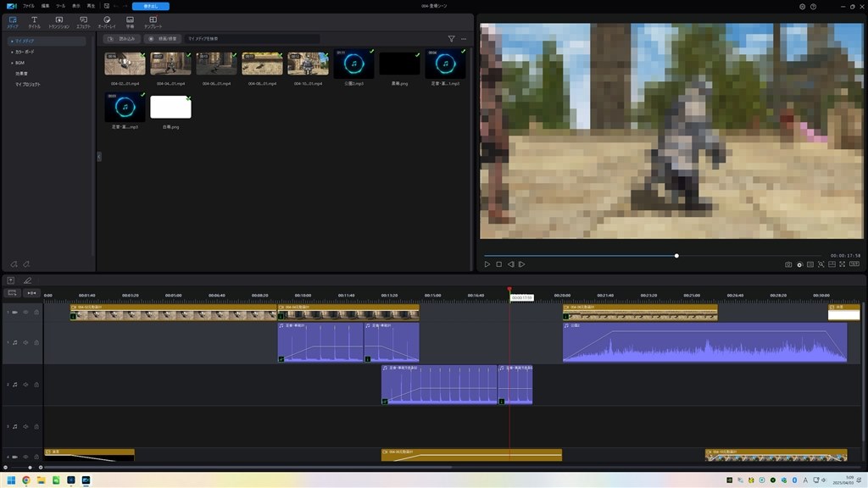Stop preview playback with the square button

click(x=499, y=264)
